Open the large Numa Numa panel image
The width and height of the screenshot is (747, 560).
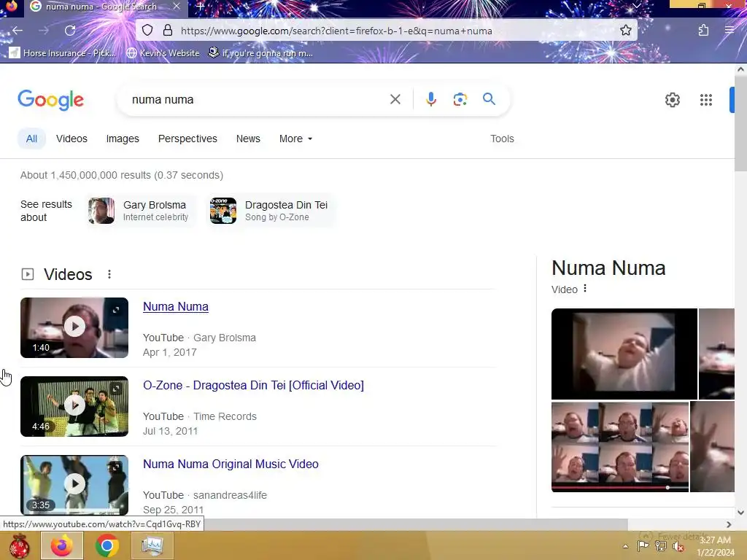(x=624, y=354)
